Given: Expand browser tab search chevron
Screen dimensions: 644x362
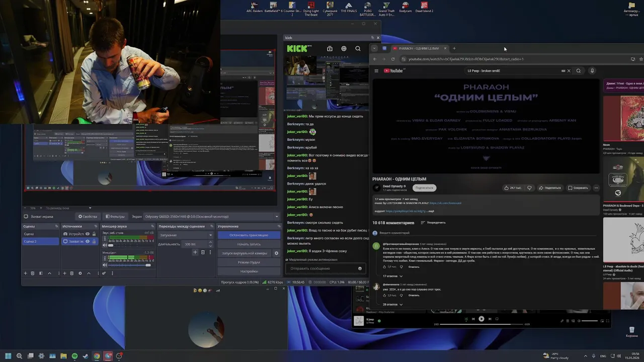Looking at the screenshot, I should click(x=374, y=48).
